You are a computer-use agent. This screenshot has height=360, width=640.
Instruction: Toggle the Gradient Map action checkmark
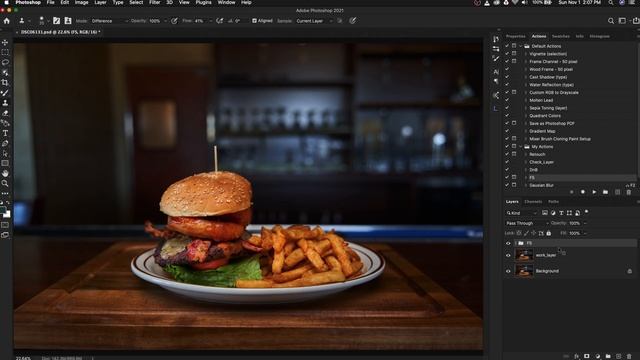(x=507, y=131)
